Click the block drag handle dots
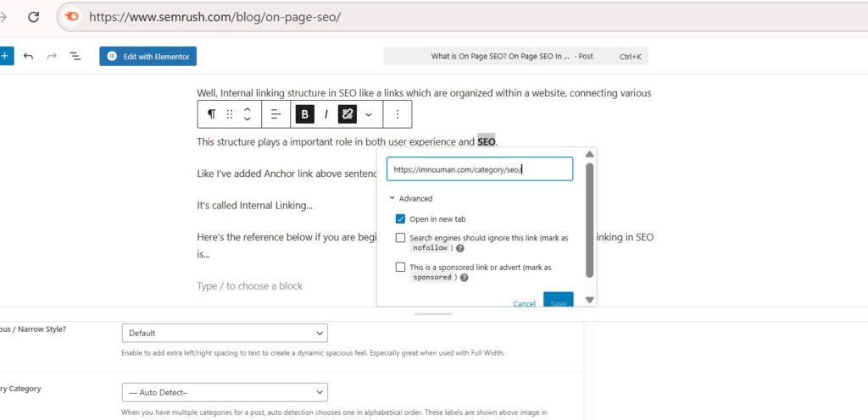 pos(230,114)
